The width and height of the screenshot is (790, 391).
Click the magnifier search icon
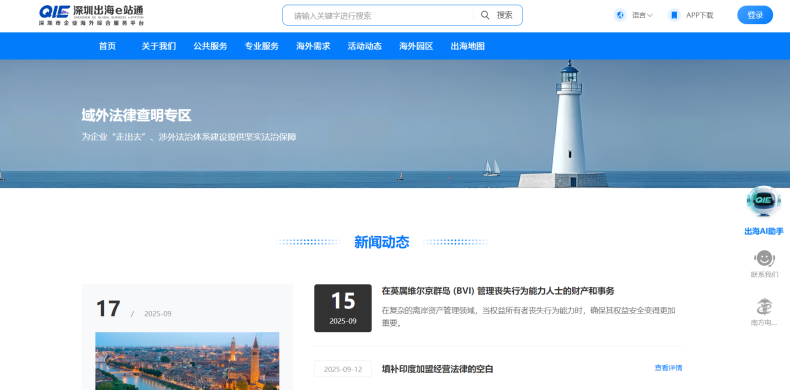point(485,15)
